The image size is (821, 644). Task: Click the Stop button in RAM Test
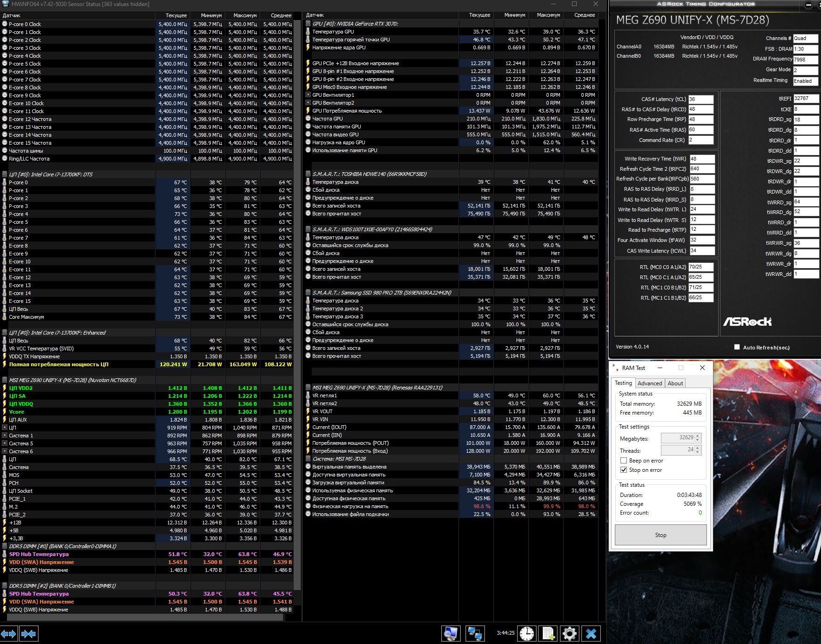pos(661,535)
